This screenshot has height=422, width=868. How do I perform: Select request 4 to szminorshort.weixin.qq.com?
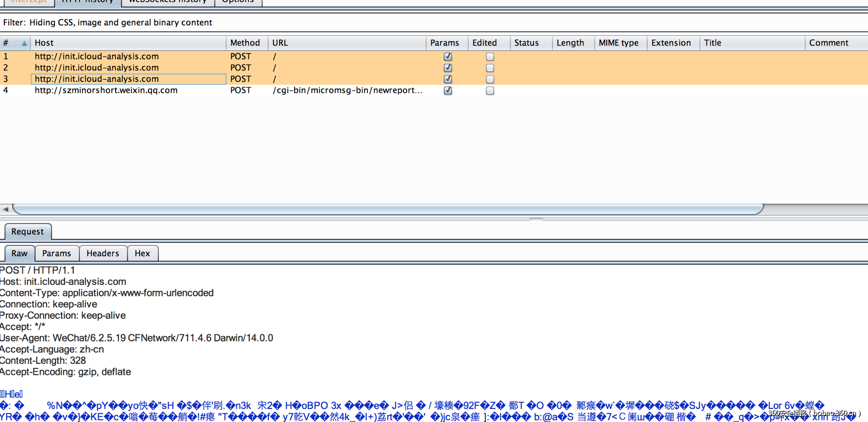click(x=106, y=90)
